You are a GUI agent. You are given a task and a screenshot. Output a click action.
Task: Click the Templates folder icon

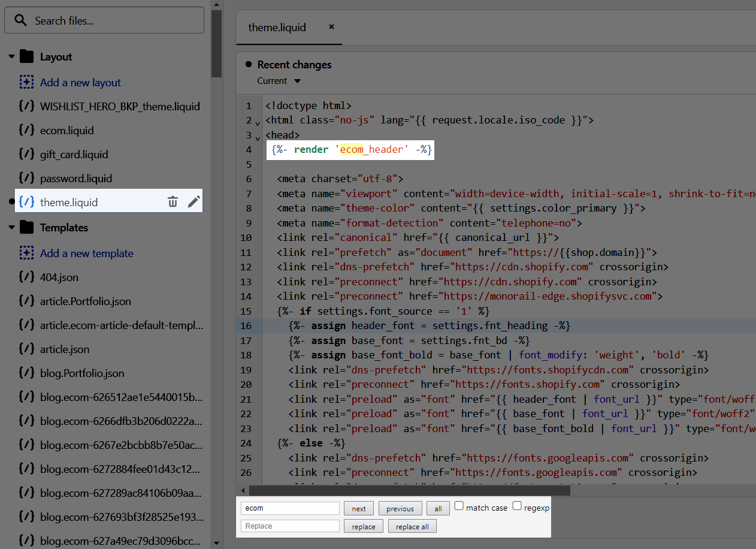pos(27,227)
